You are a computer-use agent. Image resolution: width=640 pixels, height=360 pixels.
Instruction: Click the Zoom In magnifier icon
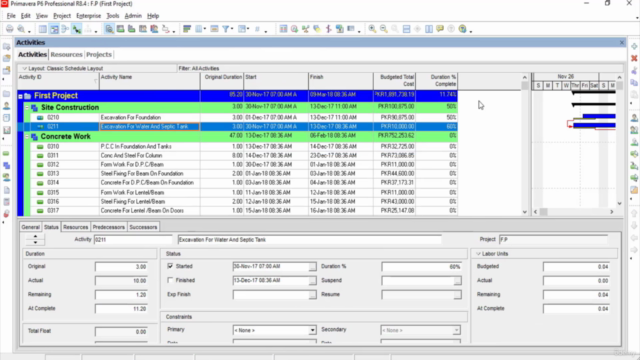pos(372,29)
